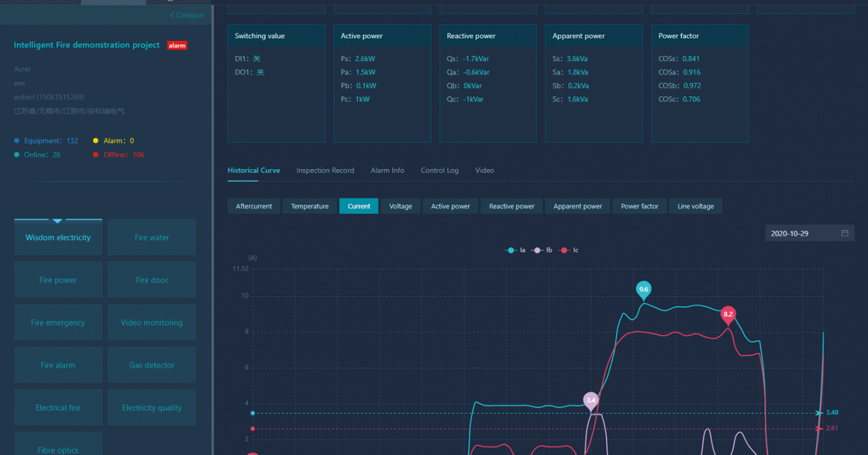Open the Gas detector module
Viewport: 868px width, 455px height.
click(x=152, y=365)
